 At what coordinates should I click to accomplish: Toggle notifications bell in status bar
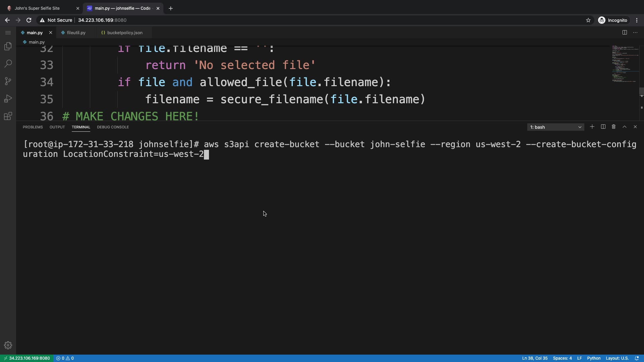(637, 358)
